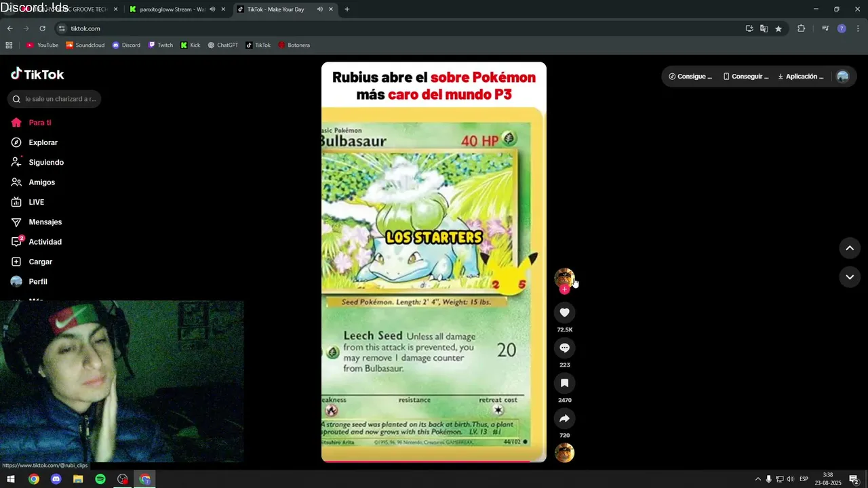Show hidden system tray icons
The image size is (868, 488).
pos(758,479)
